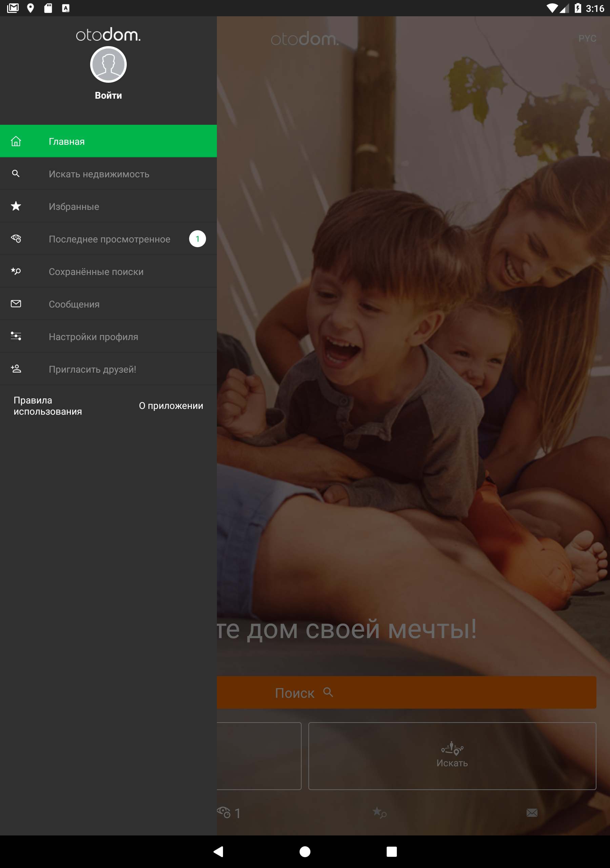Tap the star icon beside Избранные
The image size is (610, 868).
point(16,206)
